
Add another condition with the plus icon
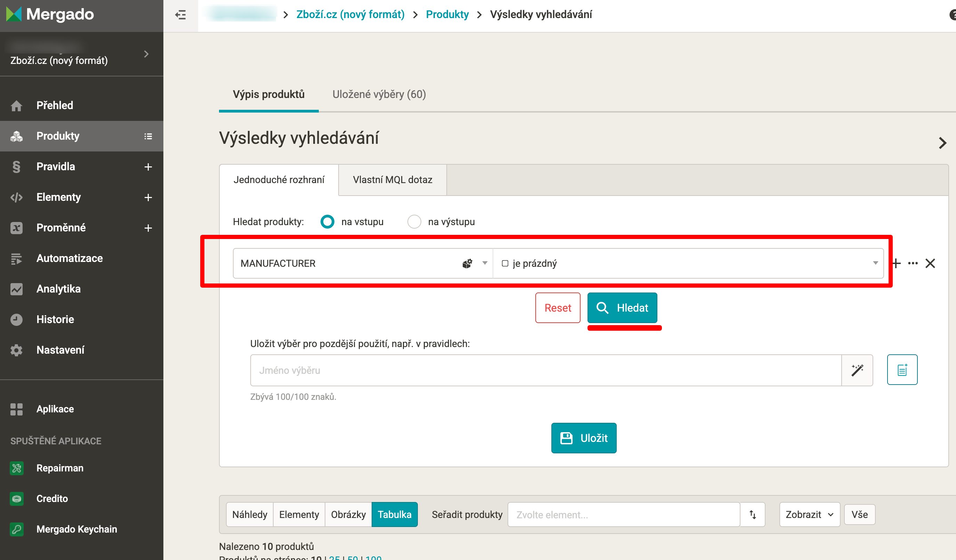[896, 263]
